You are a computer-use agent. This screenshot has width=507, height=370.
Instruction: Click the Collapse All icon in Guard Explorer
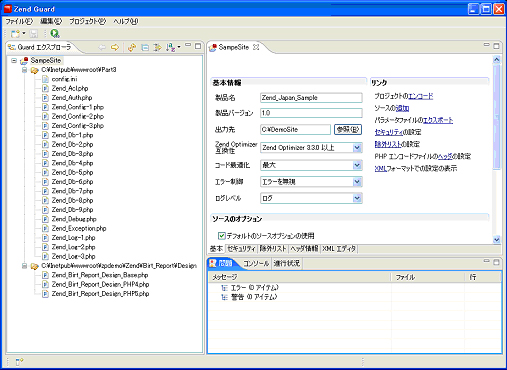[x=145, y=47]
